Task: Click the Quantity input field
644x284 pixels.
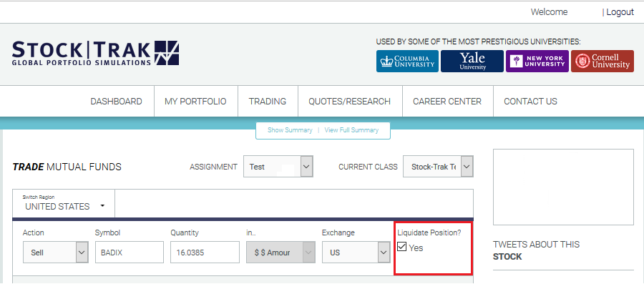Action: (x=205, y=253)
